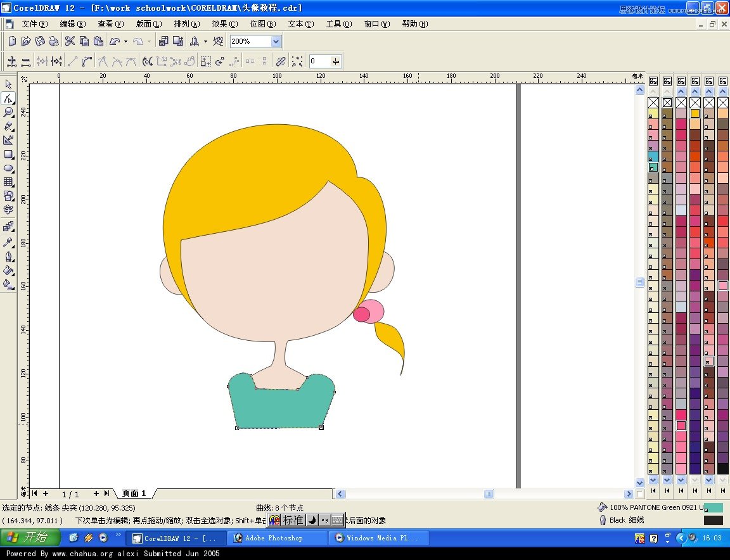Activate the Zoom tool

[8, 112]
